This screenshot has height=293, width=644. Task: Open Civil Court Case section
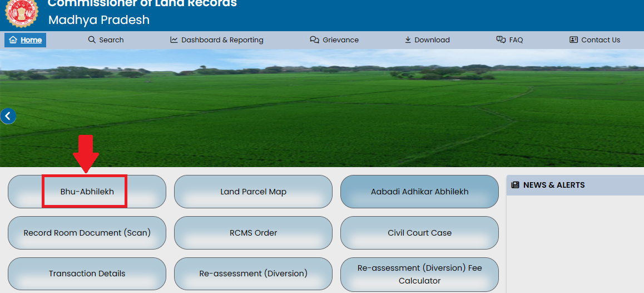[419, 233]
